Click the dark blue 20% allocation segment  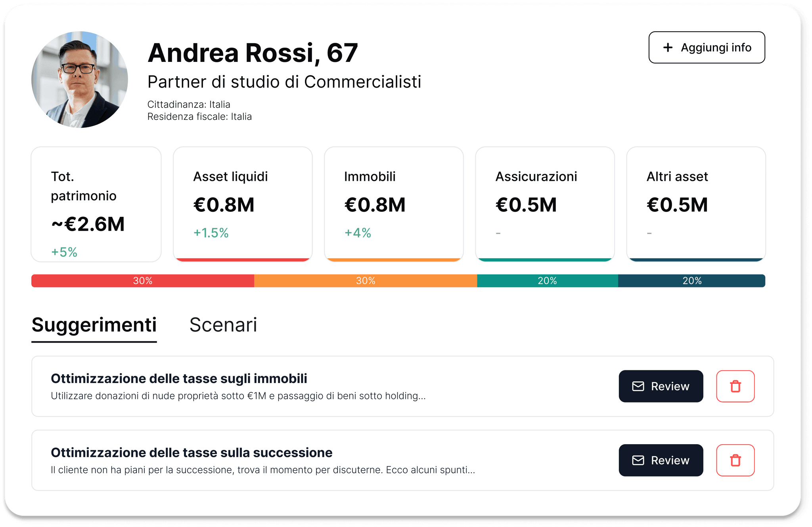[691, 281]
